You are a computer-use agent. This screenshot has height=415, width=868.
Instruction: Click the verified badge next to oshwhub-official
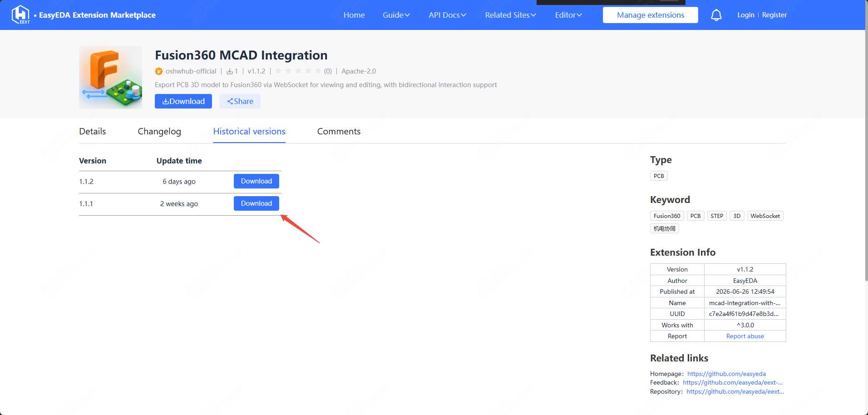coord(159,71)
